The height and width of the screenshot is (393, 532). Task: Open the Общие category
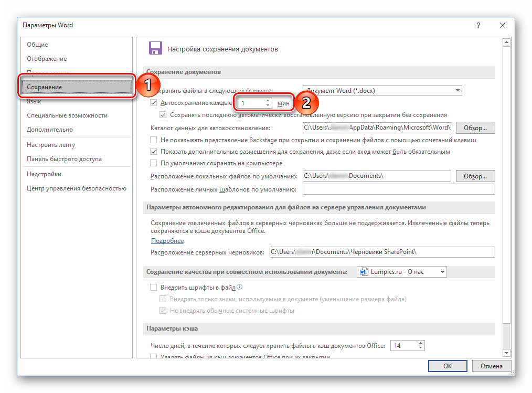pos(37,45)
